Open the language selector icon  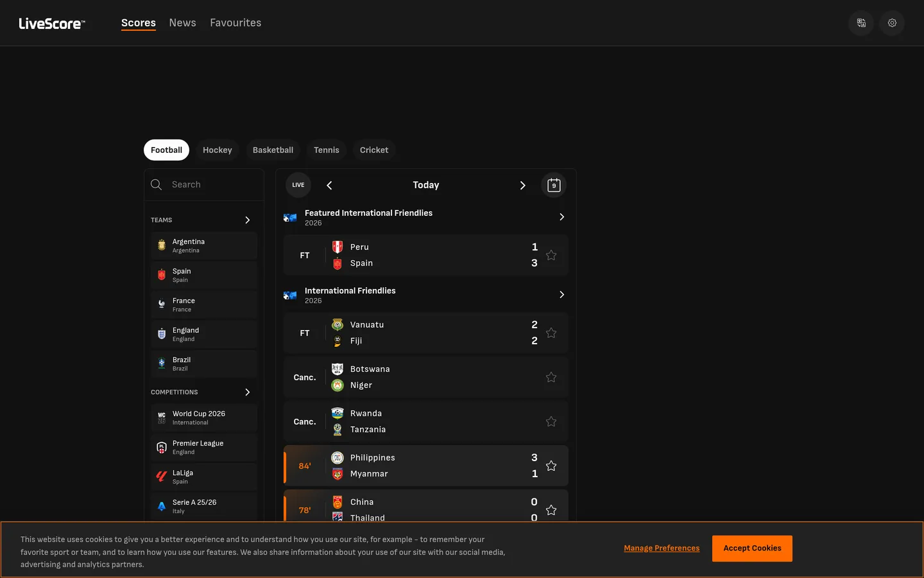tap(861, 23)
